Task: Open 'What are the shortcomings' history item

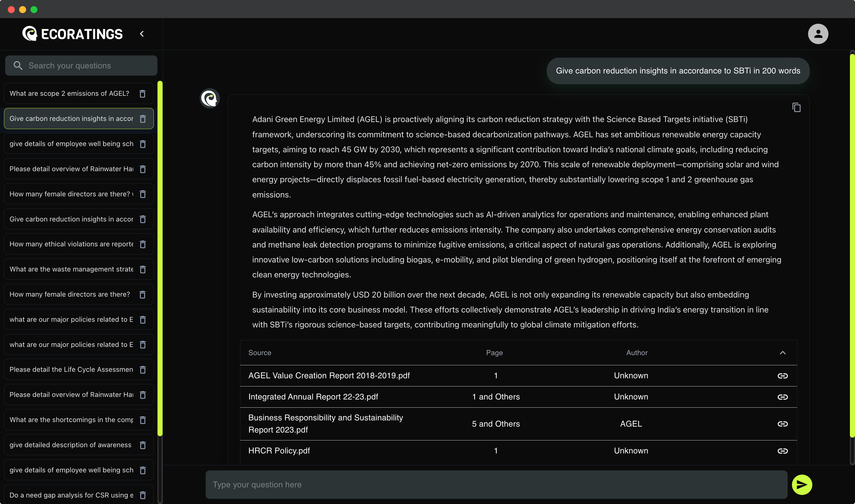Action: tap(71, 420)
